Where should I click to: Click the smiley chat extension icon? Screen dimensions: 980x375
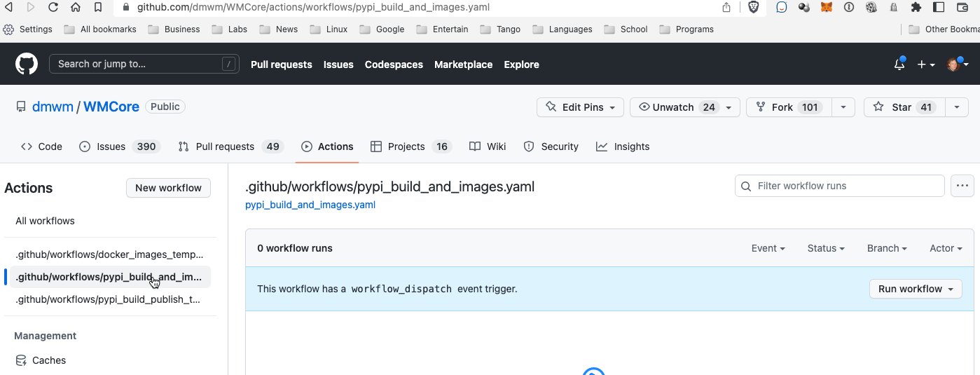[782, 7]
